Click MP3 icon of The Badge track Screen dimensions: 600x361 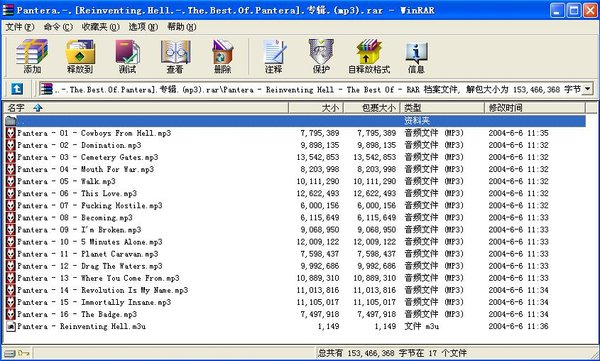11,314
